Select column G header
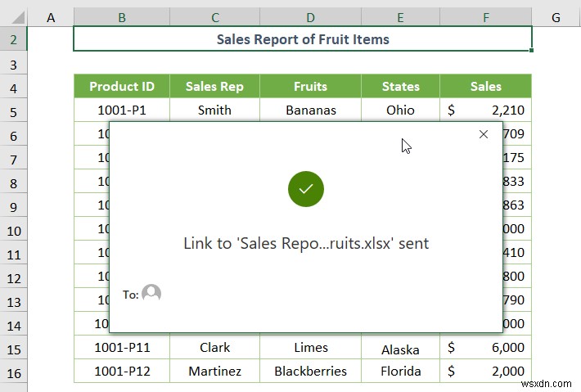 coord(556,16)
